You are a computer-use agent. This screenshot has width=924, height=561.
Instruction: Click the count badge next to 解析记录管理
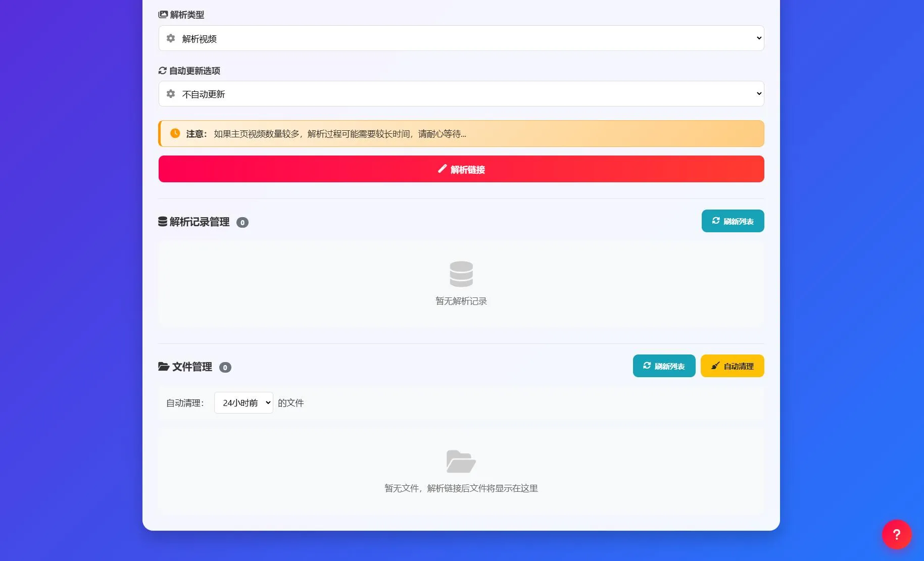[242, 222]
